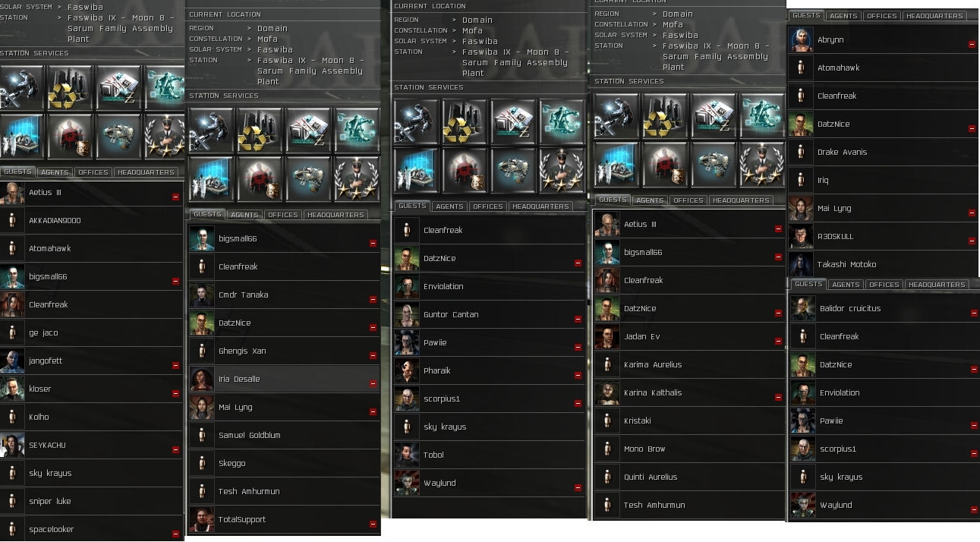The image size is (980, 542).
Task: Open Bounty Office service in panel listing Pharaik
Action: 463,169
